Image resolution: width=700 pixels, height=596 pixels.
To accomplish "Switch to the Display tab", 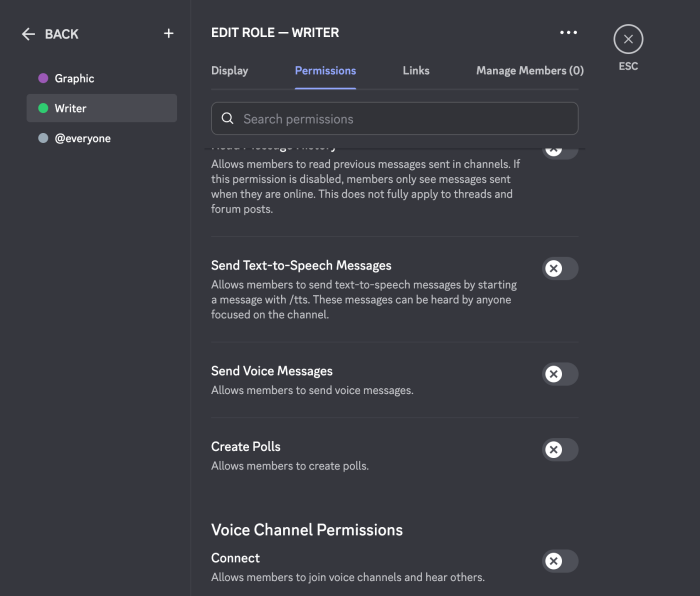I will 229,71.
